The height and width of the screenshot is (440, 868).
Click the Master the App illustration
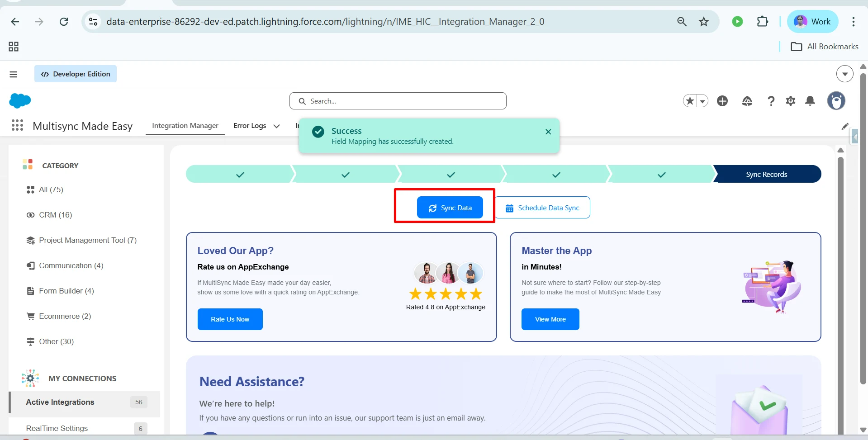tap(772, 287)
